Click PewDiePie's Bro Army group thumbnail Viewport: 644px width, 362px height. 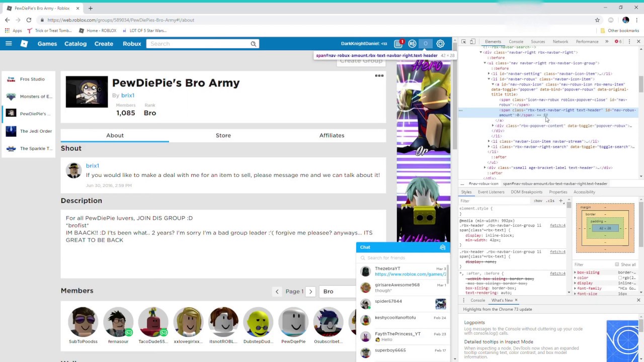(x=87, y=92)
